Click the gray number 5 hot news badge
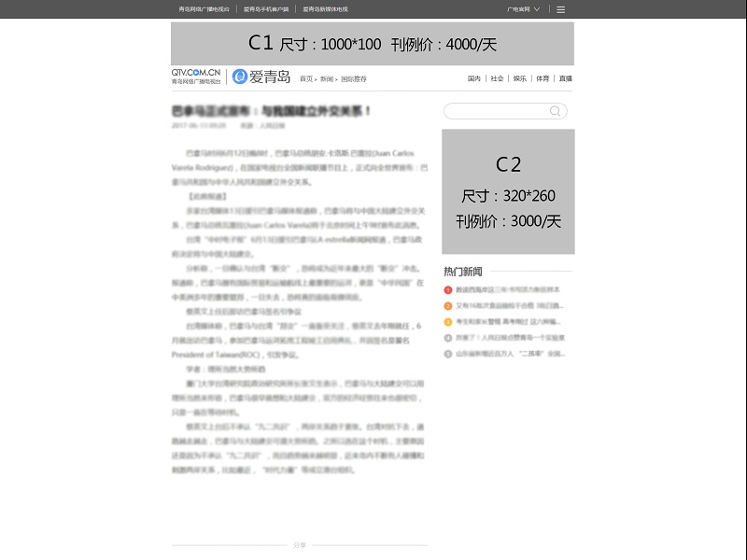747x560 pixels. click(446, 355)
